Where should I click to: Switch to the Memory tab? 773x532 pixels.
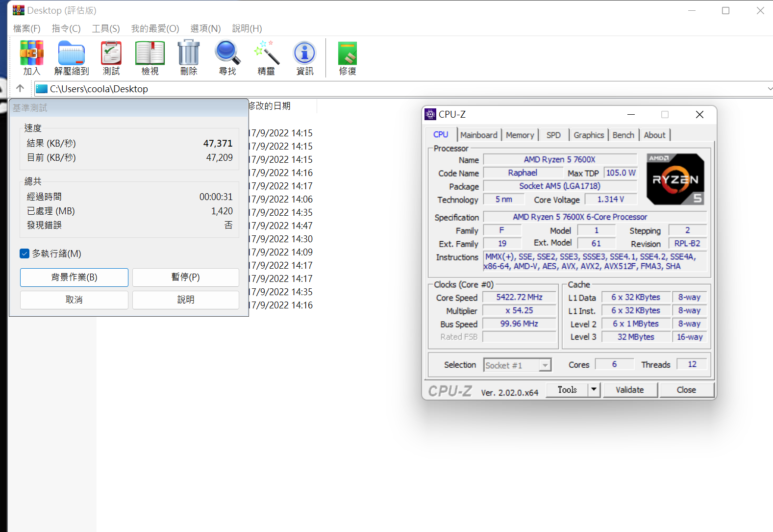[520, 135]
